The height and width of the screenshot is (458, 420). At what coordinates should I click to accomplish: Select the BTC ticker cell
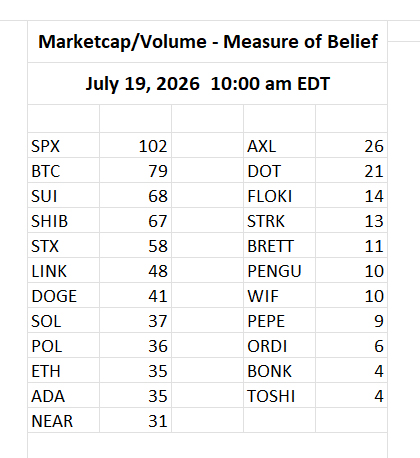[x=63, y=170]
